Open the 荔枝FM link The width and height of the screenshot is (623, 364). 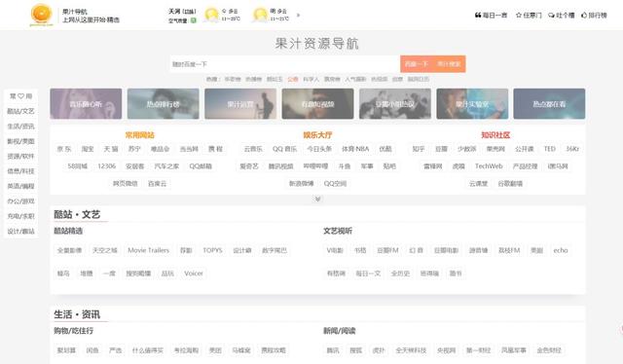click(x=509, y=250)
